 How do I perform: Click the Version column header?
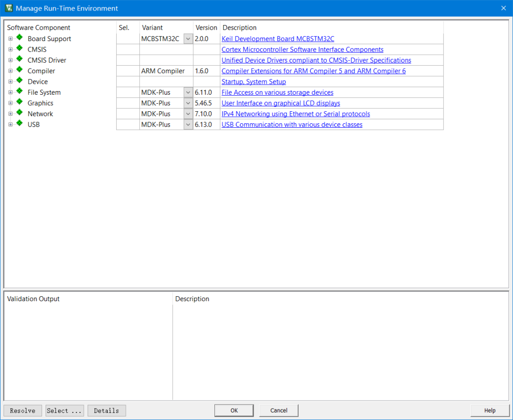[206, 28]
